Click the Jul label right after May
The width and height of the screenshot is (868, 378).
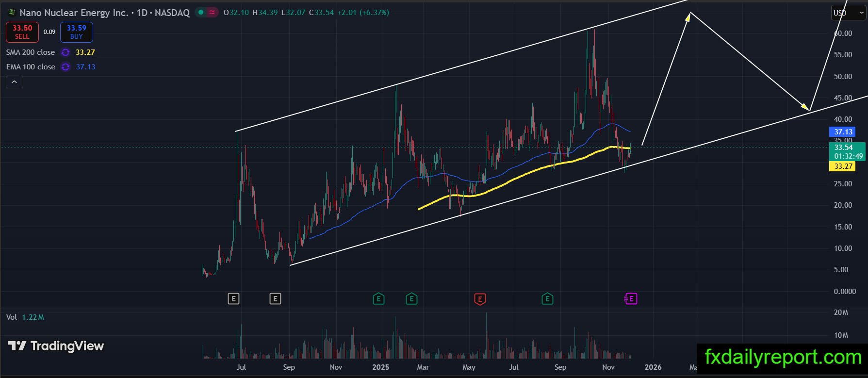click(x=513, y=367)
